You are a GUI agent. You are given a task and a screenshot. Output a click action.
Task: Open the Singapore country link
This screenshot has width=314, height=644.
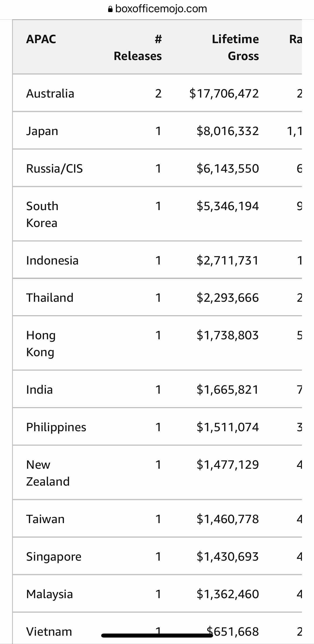[54, 557]
